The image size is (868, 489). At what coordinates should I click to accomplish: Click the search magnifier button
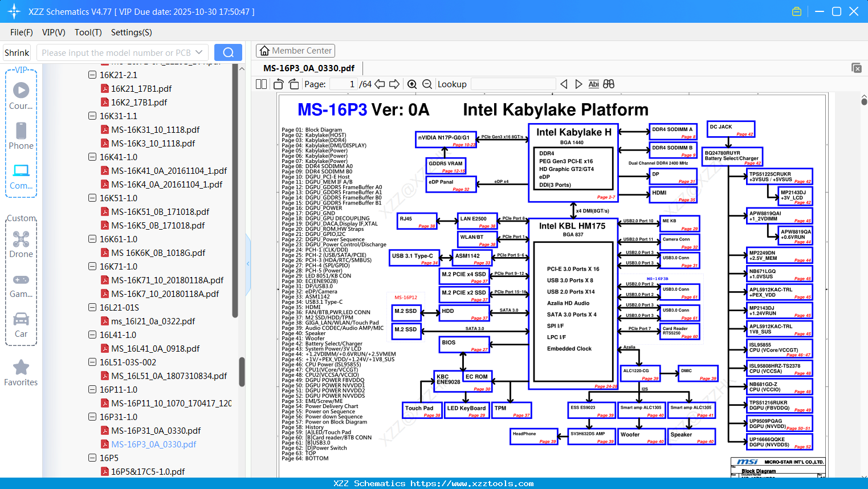point(228,52)
